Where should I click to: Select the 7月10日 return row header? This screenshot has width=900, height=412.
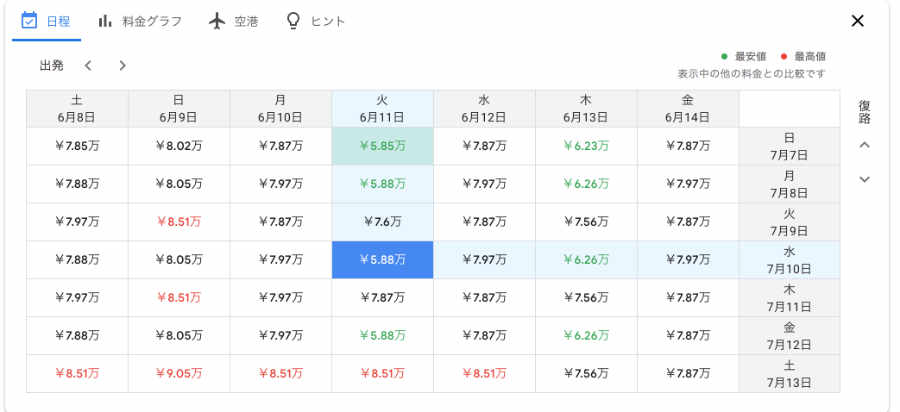789,260
